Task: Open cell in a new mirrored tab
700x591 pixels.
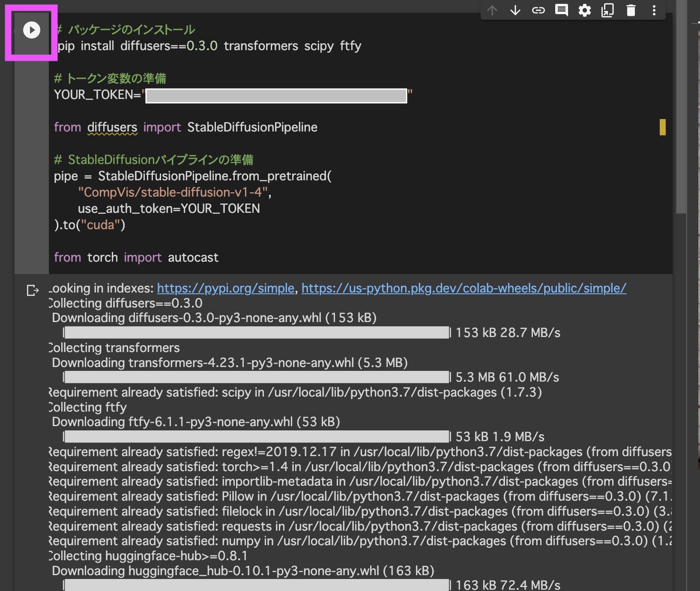Action: point(608,10)
